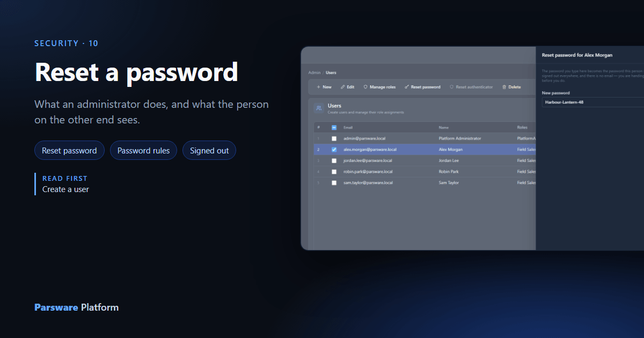Screen dimensions: 644x338
Task: Click the email sam.taylor@parsware.local
Action: [368, 182]
